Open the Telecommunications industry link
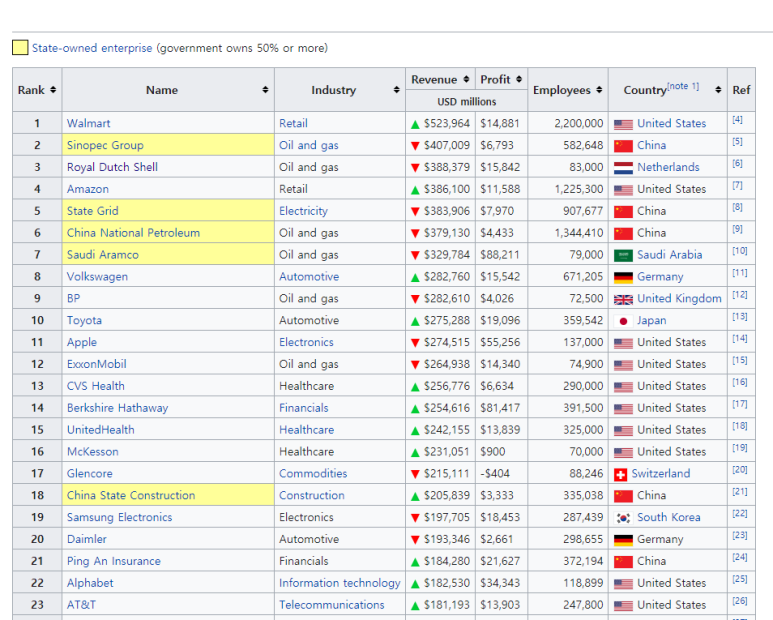This screenshot has width=773, height=620. click(332, 605)
